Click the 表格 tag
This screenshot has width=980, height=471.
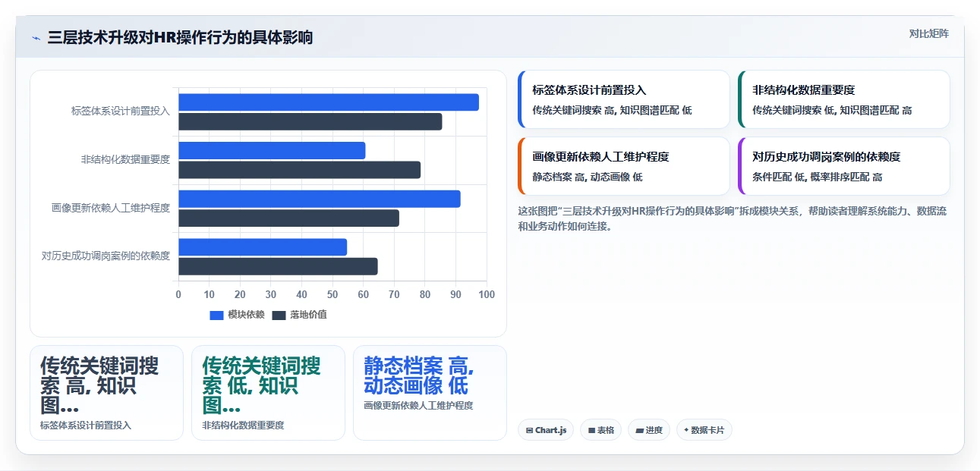600,430
